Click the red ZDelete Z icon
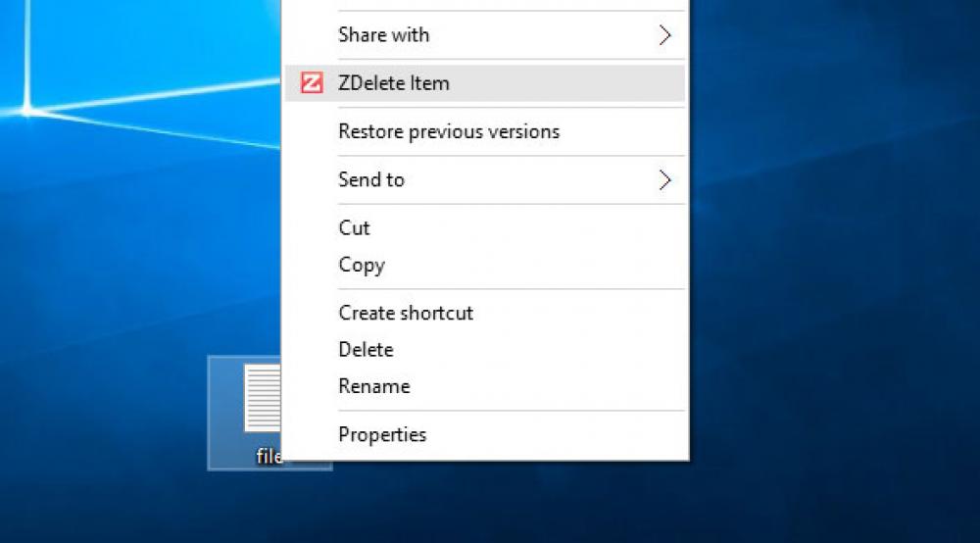Image resolution: width=980 pixels, height=543 pixels. (312, 83)
